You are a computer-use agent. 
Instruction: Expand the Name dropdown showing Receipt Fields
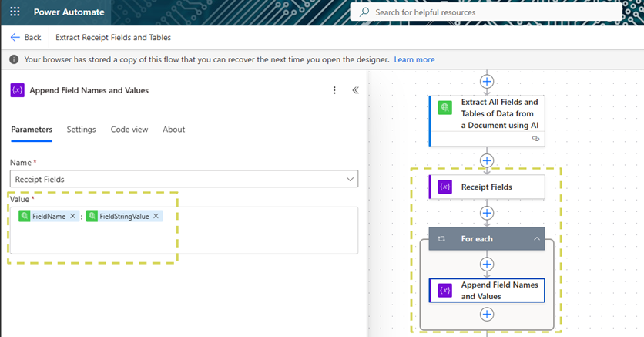click(351, 179)
